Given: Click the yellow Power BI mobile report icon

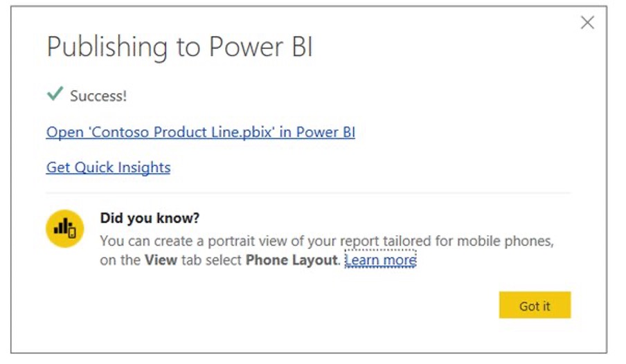Looking at the screenshot, I should coord(64,228).
